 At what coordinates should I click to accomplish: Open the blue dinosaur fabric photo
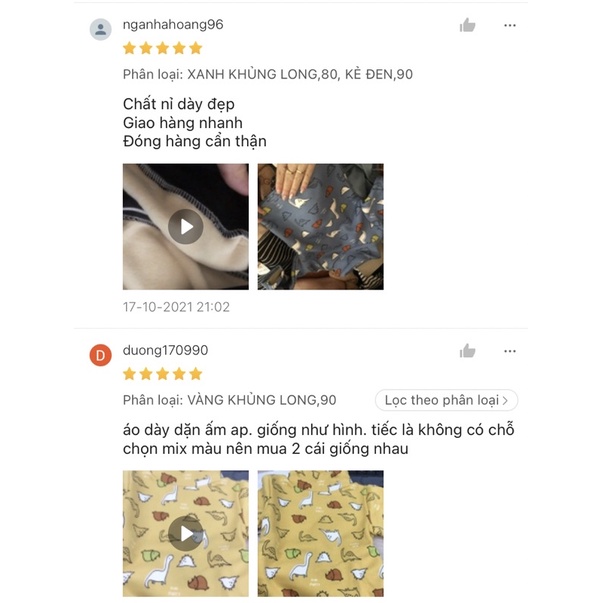tap(320, 227)
